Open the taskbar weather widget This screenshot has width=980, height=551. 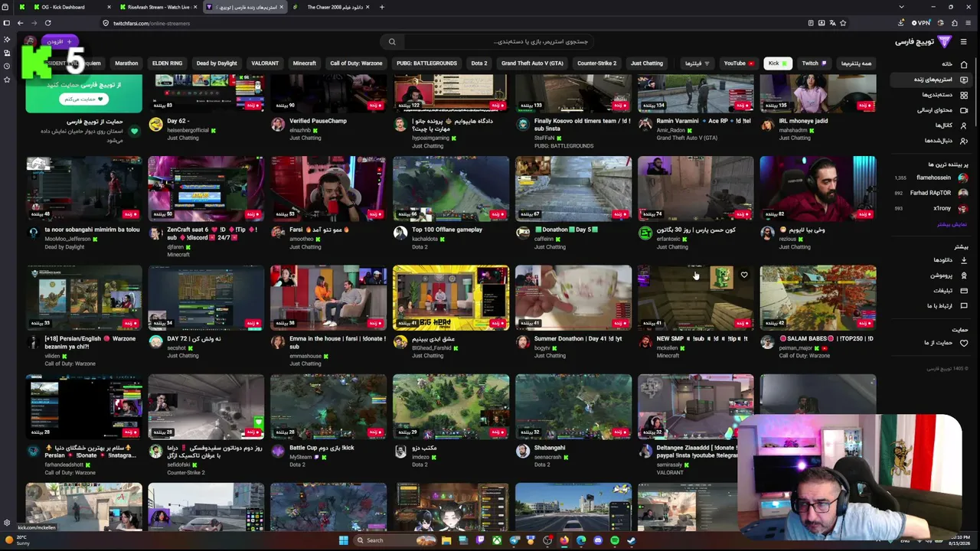pos(17,540)
